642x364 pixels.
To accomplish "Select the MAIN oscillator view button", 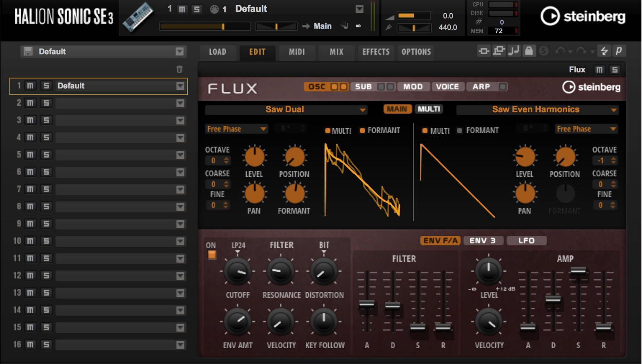I will 397,109.
